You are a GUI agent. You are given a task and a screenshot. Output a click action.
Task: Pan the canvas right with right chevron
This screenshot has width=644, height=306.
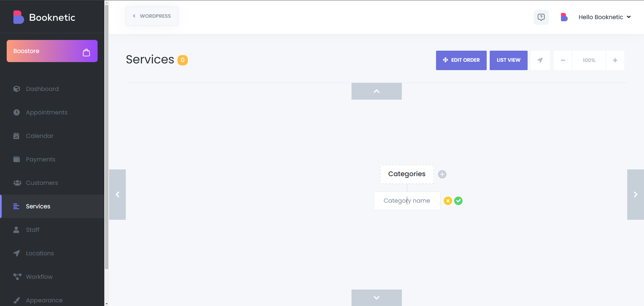point(636,195)
